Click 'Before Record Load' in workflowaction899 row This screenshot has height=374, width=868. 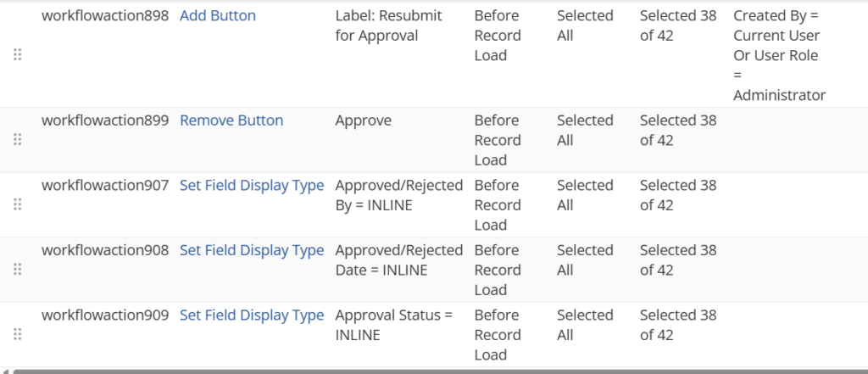498,140
